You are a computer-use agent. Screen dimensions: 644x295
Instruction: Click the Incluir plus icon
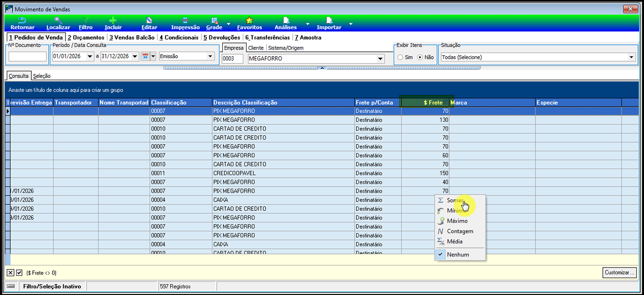(x=113, y=20)
